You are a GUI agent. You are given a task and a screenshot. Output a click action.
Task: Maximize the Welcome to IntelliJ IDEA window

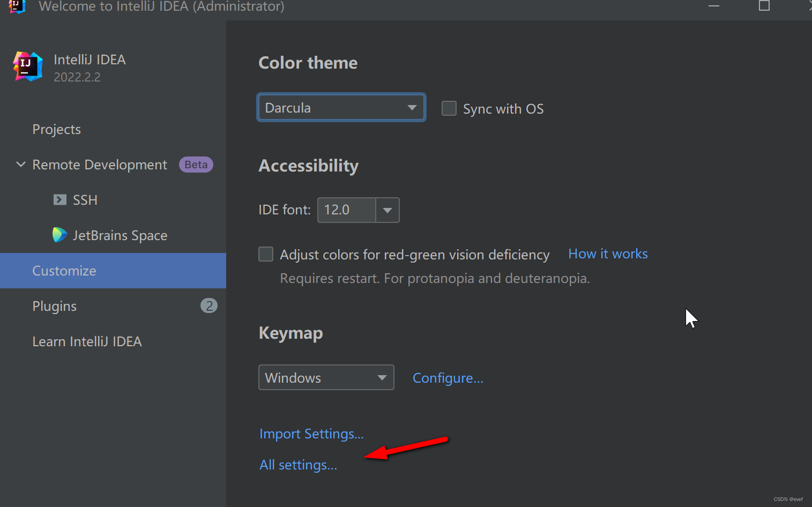point(764,6)
